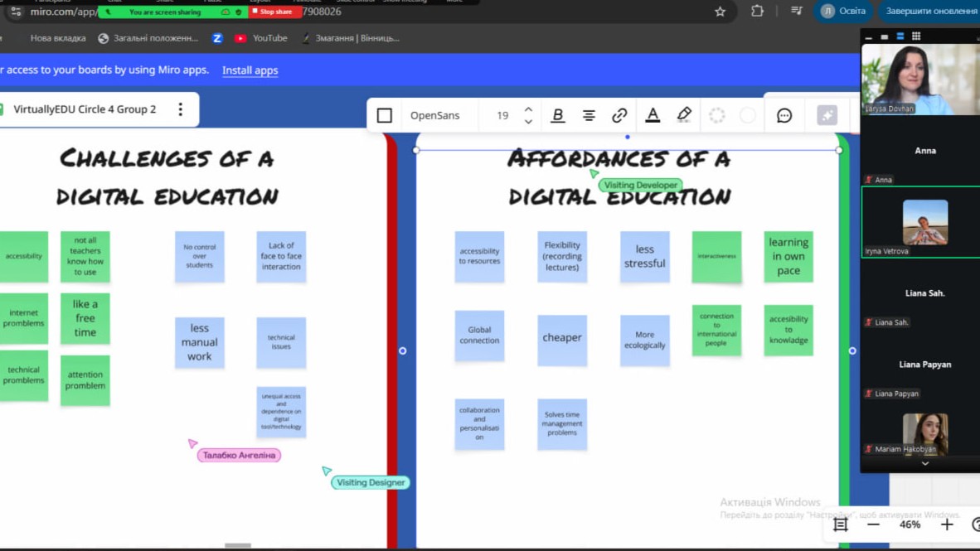Switch Zoom panel to single-speaker view
This screenshot has height=551, width=980.
click(885, 36)
